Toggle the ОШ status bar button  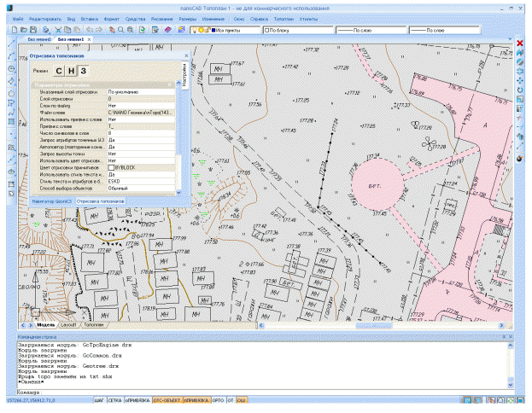[241, 400]
